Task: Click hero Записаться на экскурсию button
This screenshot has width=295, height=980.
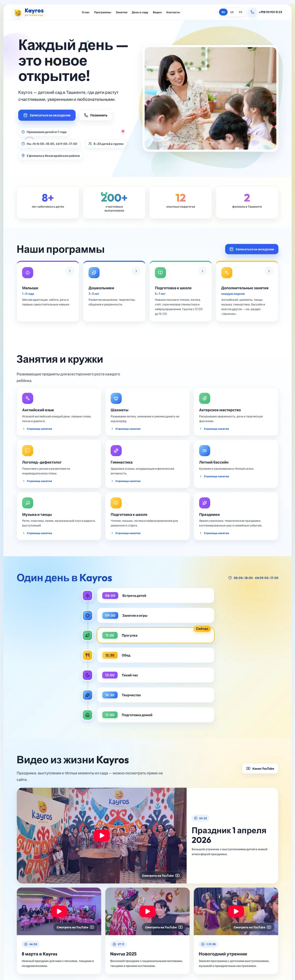Action: (x=47, y=115)
